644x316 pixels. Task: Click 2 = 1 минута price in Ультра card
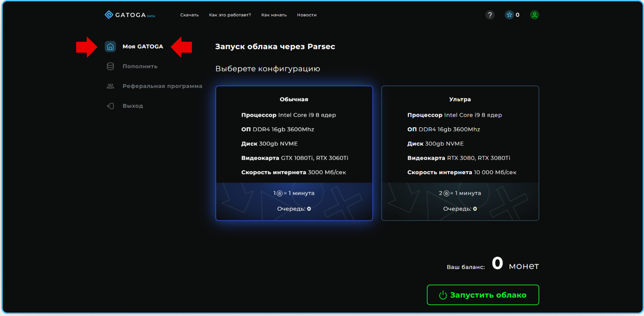pos(460,193)
